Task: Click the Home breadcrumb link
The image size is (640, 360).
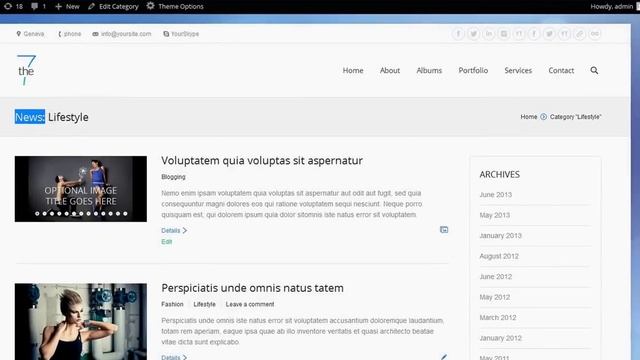Action: (x=529, y=117)
